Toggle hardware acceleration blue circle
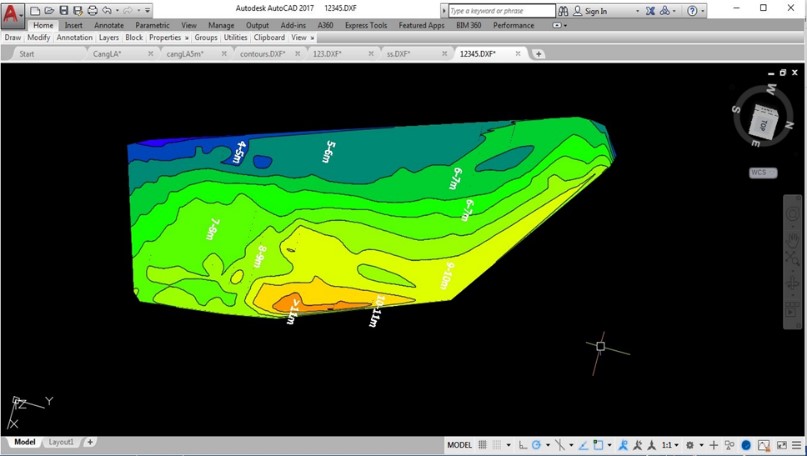This screenshot has height=456, width=807. pyautogui.click(x=746, y=445)
